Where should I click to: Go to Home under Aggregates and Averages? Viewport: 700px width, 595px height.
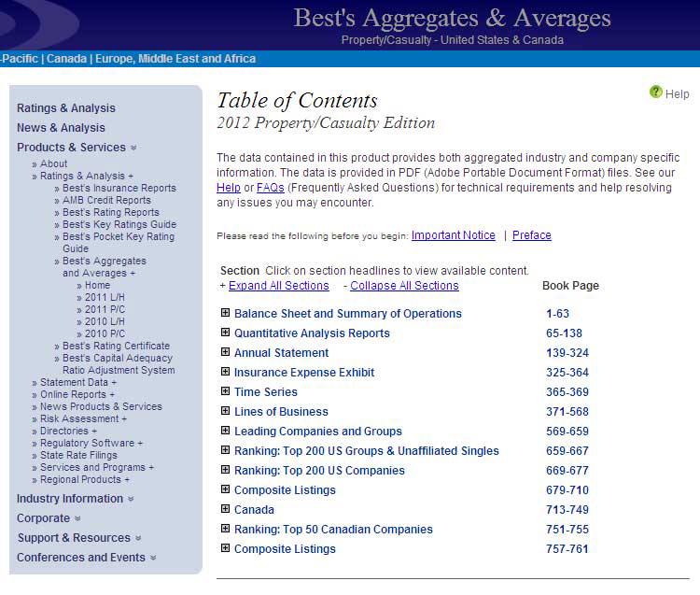coord(97,285)
